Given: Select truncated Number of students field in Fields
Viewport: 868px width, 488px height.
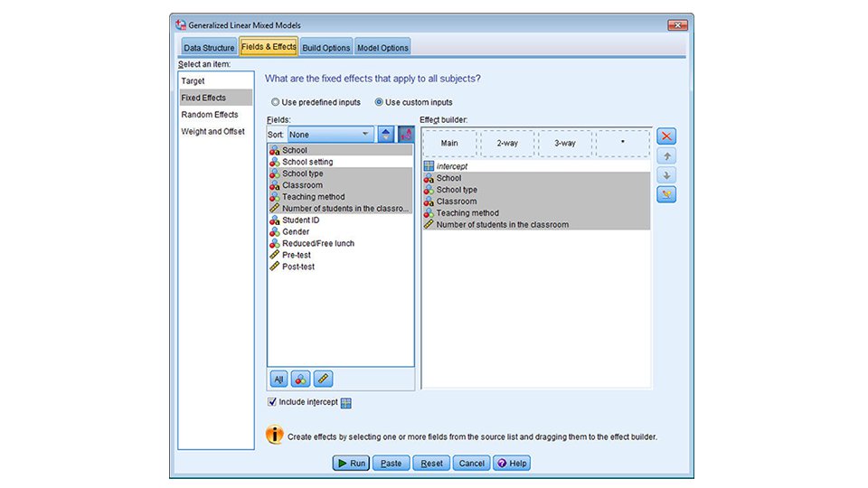Looking at the screenshot, I should 341,209.
